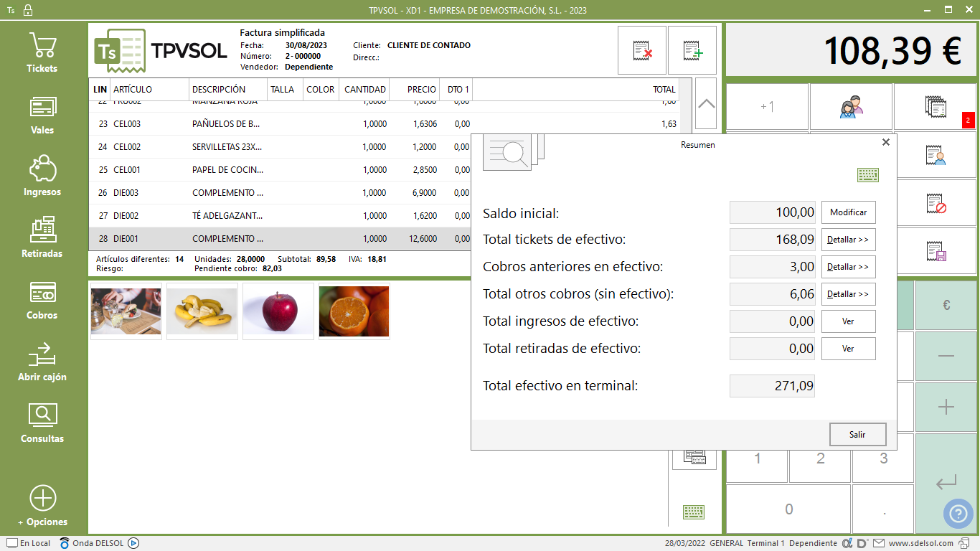
Task: Click the new ticket icon with green plus
Action: pyautogui.click(x=692, y=50)
